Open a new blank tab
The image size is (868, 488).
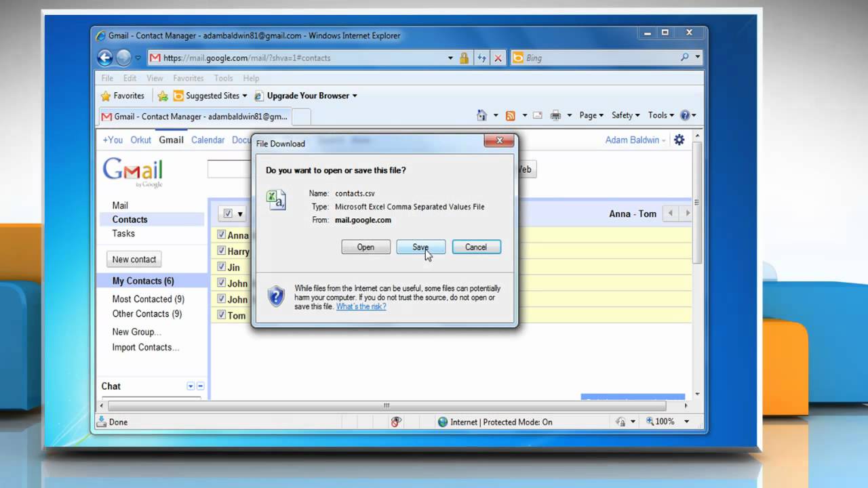point(301,117)
